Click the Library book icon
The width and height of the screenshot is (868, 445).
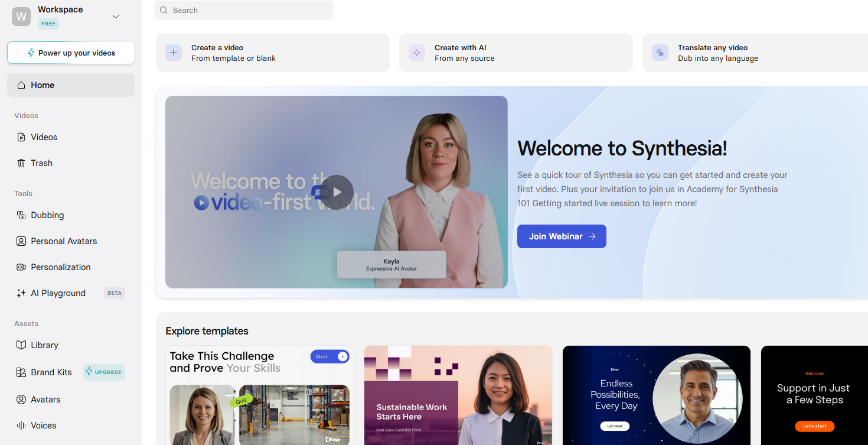(x=21, y=345)
